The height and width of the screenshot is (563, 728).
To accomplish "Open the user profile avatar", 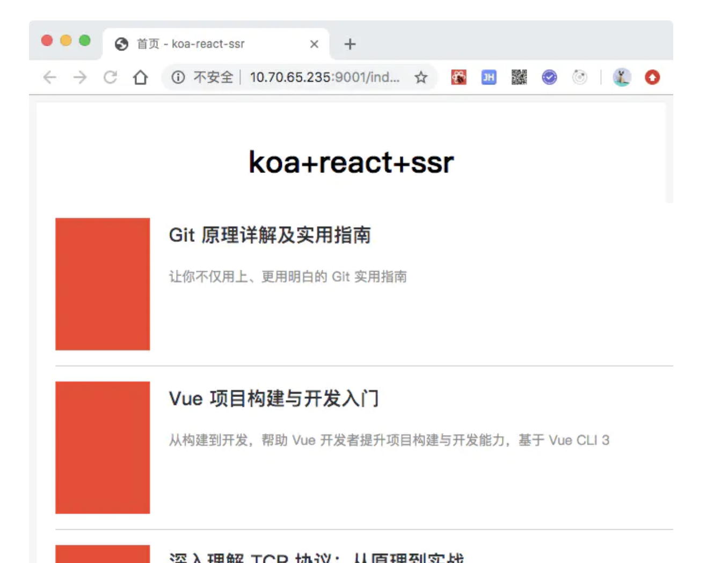I will [x=622, y=77].
